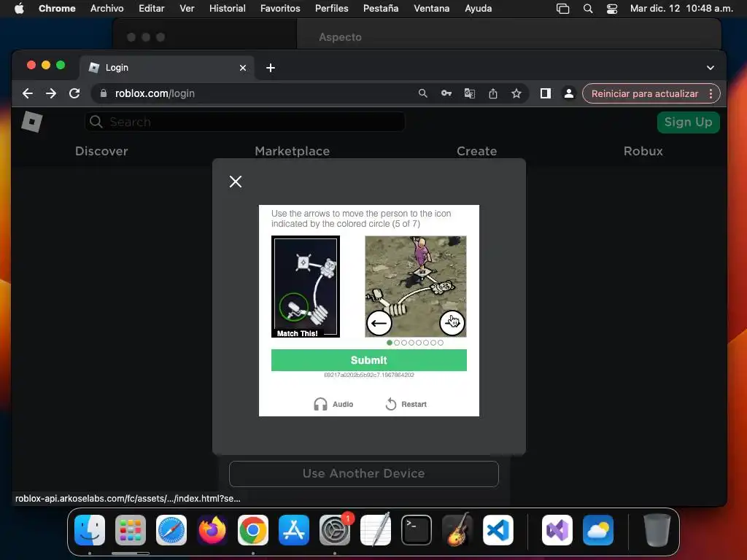The image size is (747, 560).
Task: Open Launchpad from the Dock
Action: [x=131, y=530]
